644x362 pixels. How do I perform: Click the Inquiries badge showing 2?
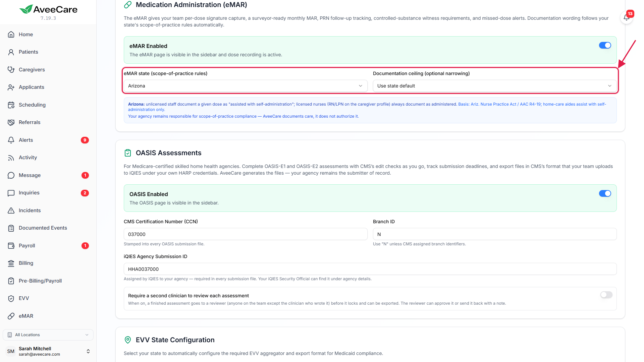[x=85, y=193]
